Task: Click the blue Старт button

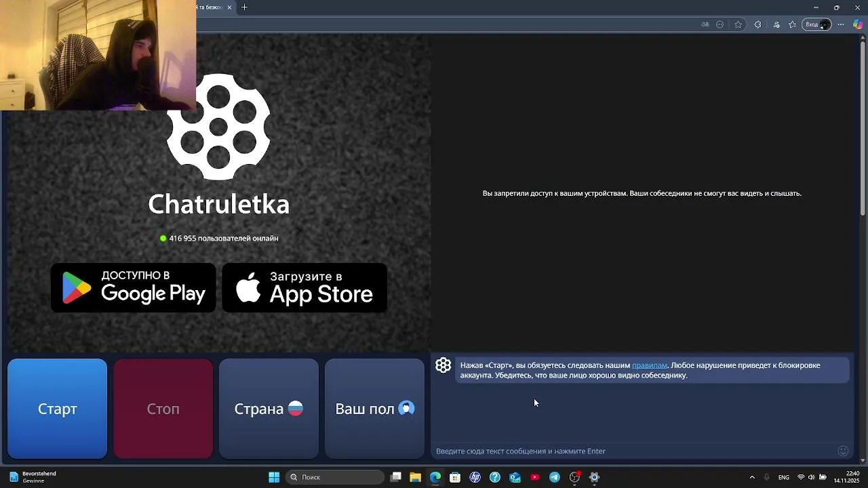Action: point(58,409)
